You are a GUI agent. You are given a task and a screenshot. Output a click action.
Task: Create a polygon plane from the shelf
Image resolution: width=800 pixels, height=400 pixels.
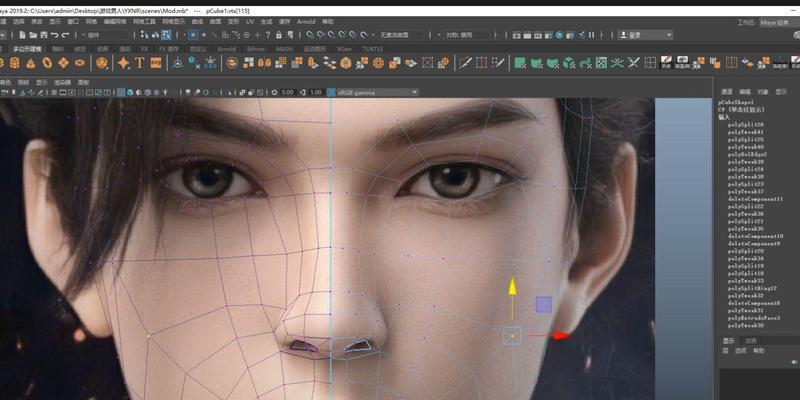click(63, 63)
